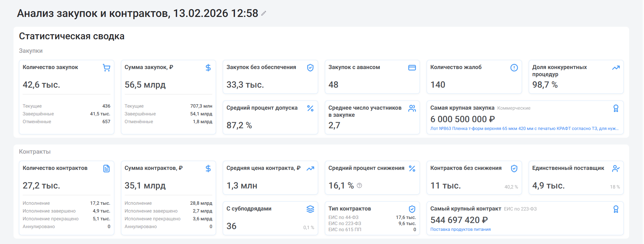Image resolution: width=644 pixels, height=244 pixels.
Task: Click the shield icon in Закупок без обеспечения
Action: (x=310, y=68)
